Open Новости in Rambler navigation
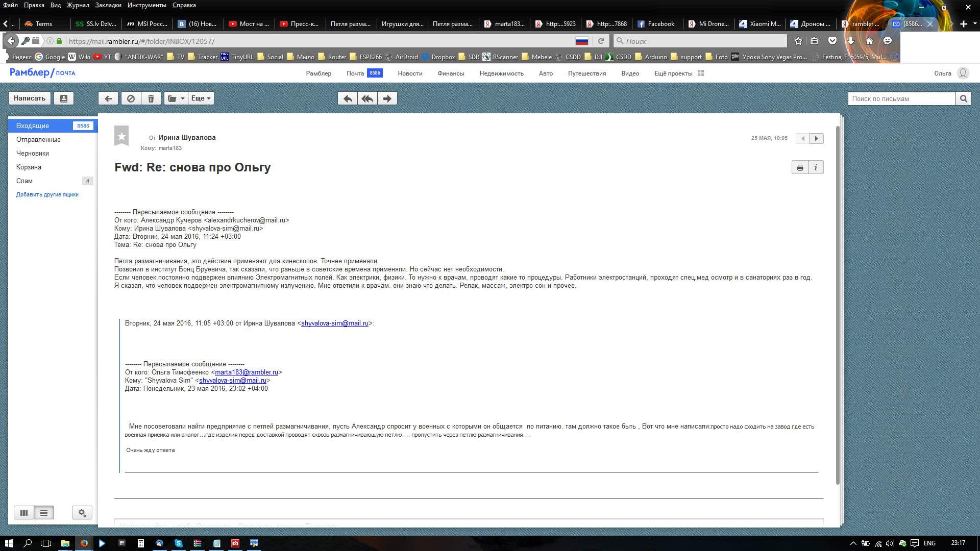Screen dimensions: 980x551 pyautogui.click(x=410, y=73)
